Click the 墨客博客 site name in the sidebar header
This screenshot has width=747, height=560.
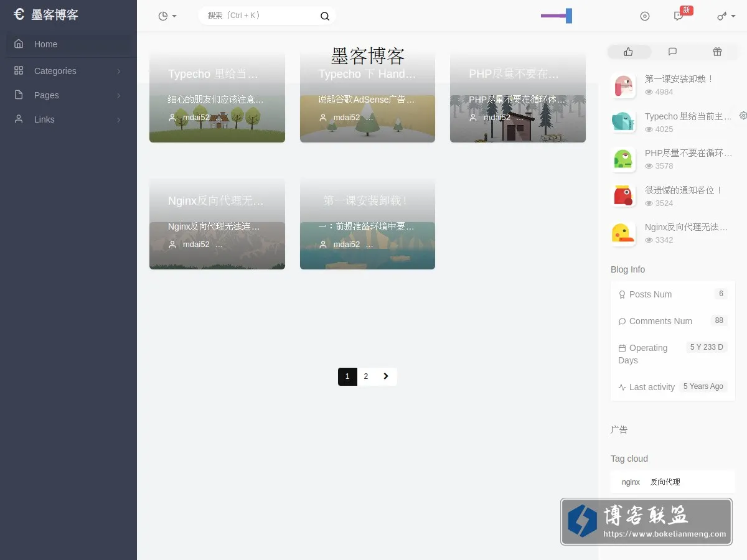click(x=55, y=15)
